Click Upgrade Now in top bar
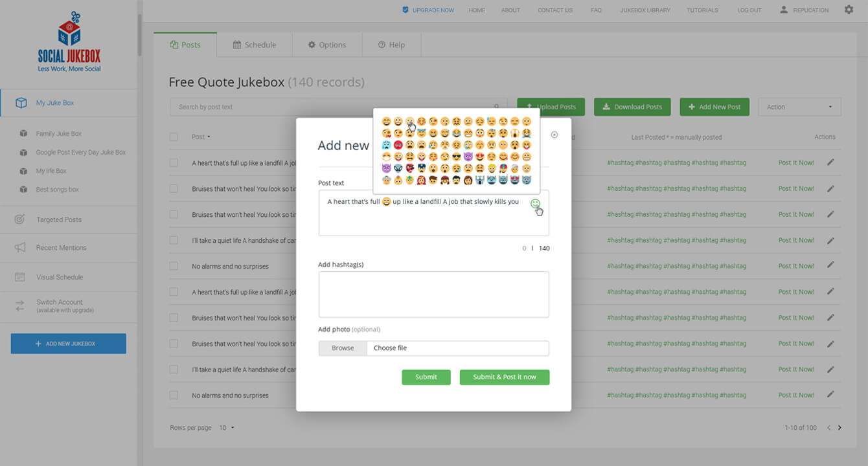The height and width of the screenshot is (466, 868). click(428, 10)
